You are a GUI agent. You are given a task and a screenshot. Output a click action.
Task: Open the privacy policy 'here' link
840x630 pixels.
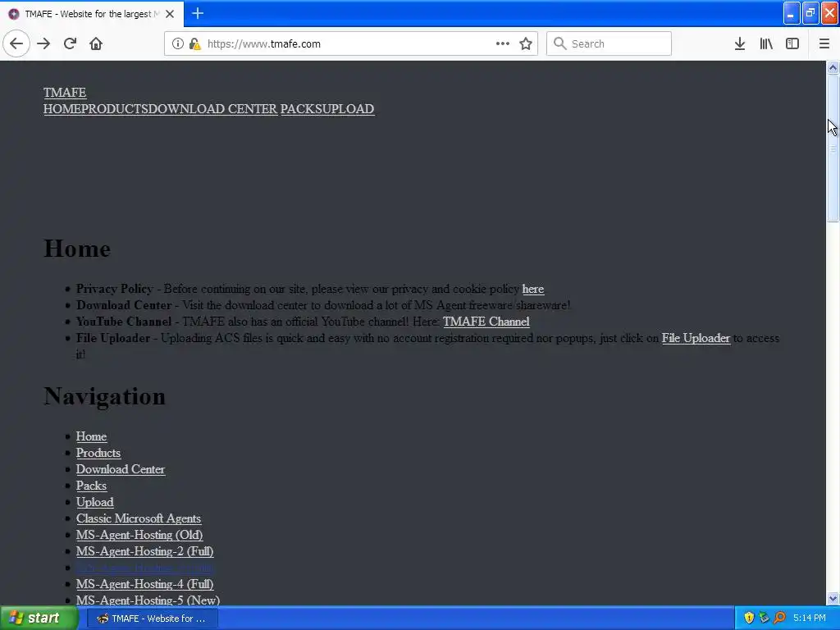pyautogui.click(x=533, y=289)
